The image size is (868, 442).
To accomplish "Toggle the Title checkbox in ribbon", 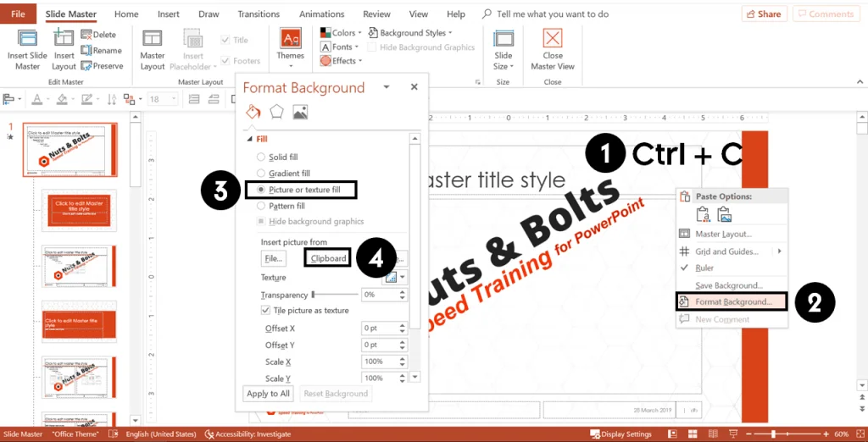I will point(225,40).
